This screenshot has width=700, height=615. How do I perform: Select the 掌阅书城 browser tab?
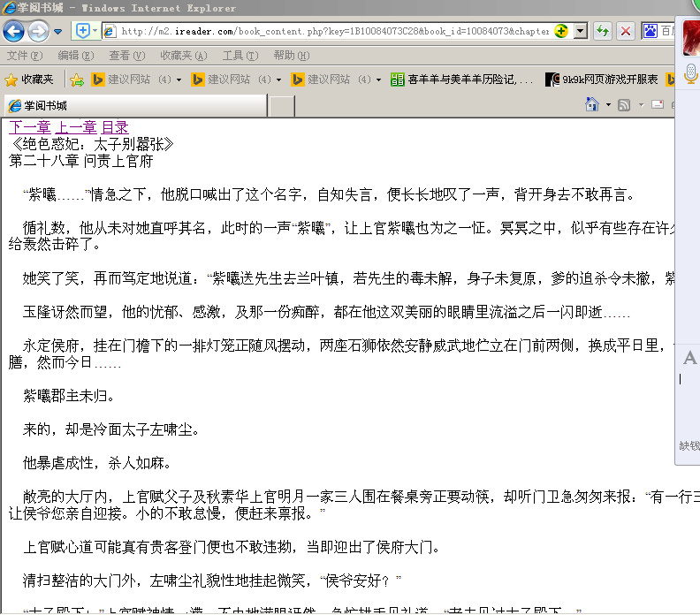134,106
